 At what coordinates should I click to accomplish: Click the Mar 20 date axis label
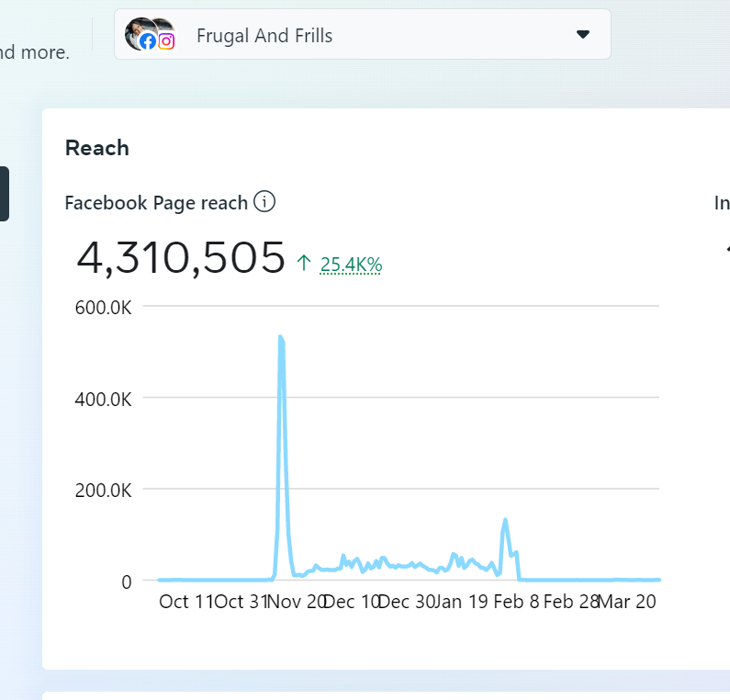point(627,602)
